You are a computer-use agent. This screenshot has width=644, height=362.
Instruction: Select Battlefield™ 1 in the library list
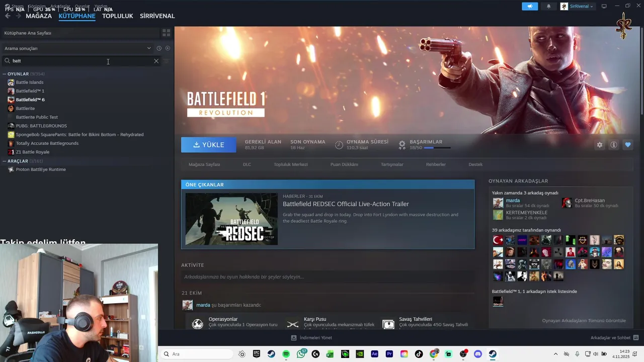coord(30,91)
